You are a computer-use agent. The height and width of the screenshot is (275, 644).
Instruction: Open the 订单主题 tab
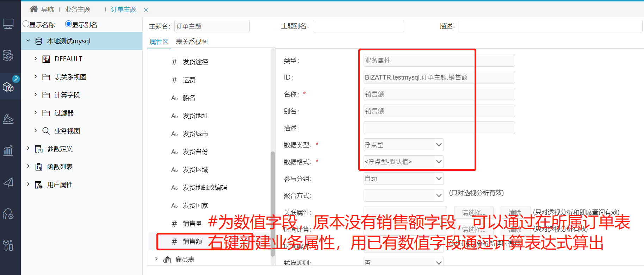click(x=124, y=10)
